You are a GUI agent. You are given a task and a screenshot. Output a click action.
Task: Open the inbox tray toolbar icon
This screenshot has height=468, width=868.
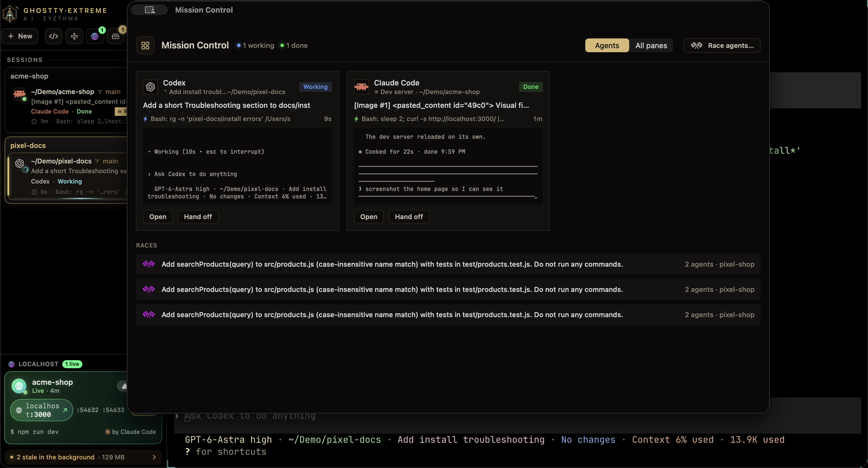pos(116,36)
